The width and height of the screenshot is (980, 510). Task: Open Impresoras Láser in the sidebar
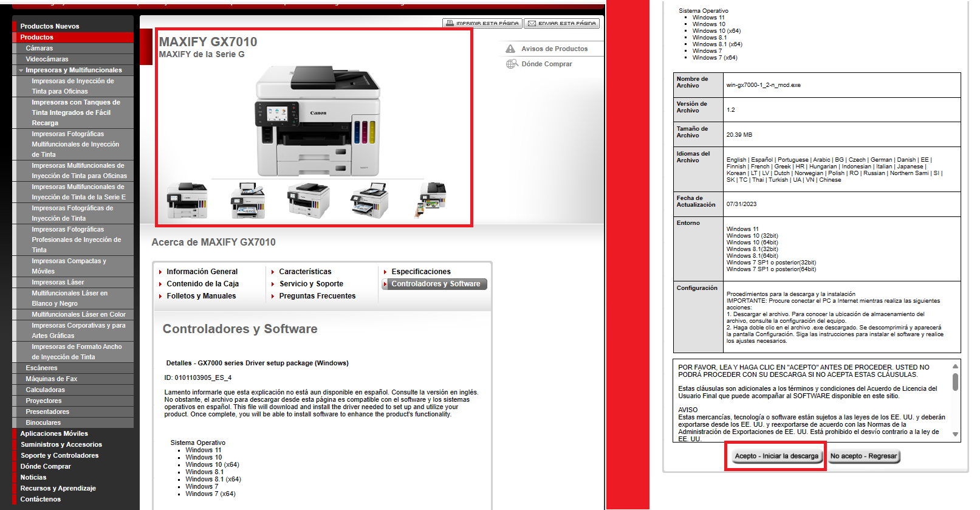(x=58, y=282)
